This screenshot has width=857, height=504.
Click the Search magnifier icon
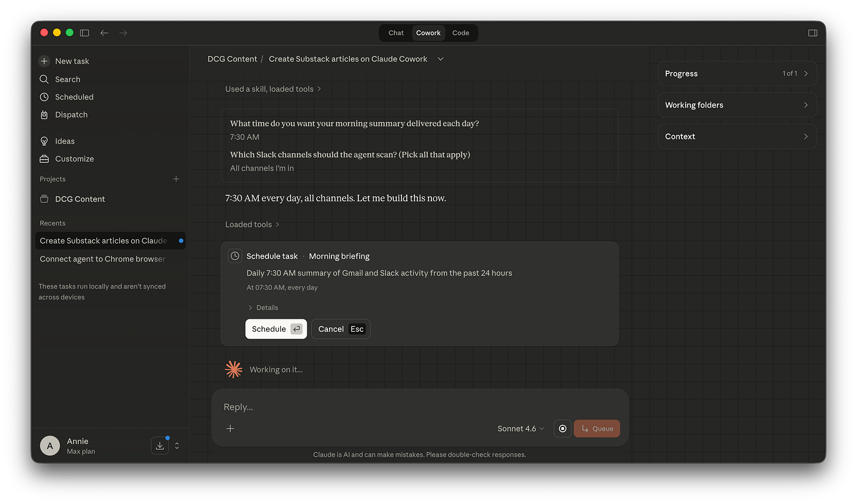[44, 79]
